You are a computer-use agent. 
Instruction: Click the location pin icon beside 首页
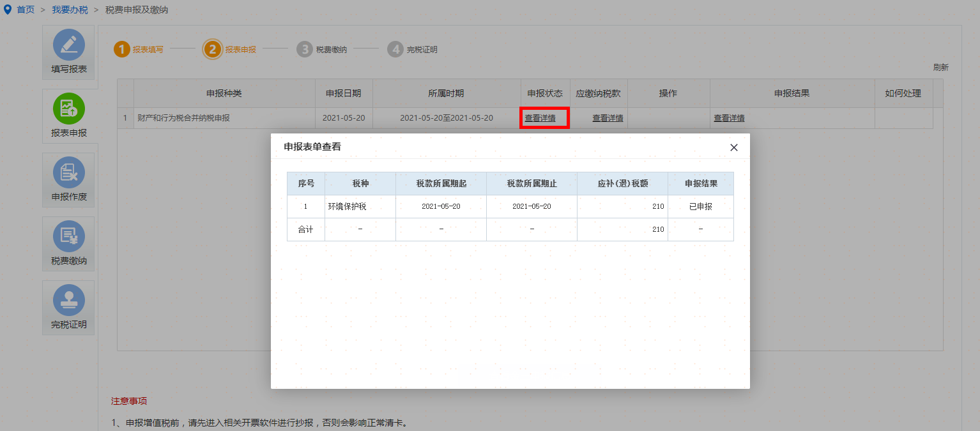[8, 10]
